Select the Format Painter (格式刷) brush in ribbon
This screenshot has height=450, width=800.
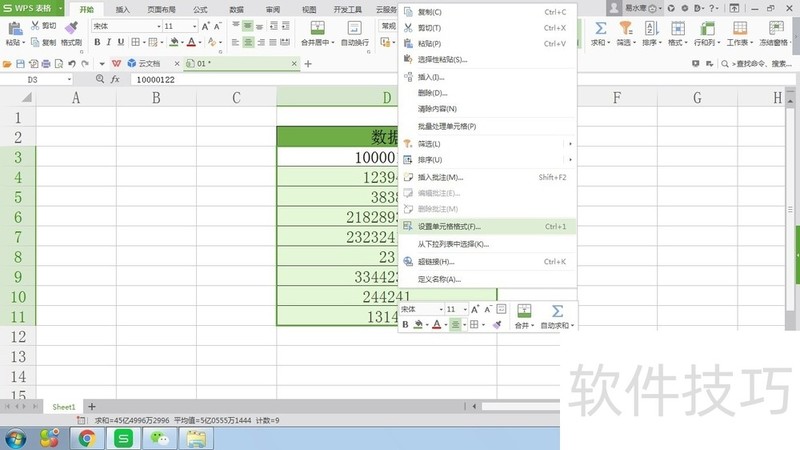tap(71, 28)
